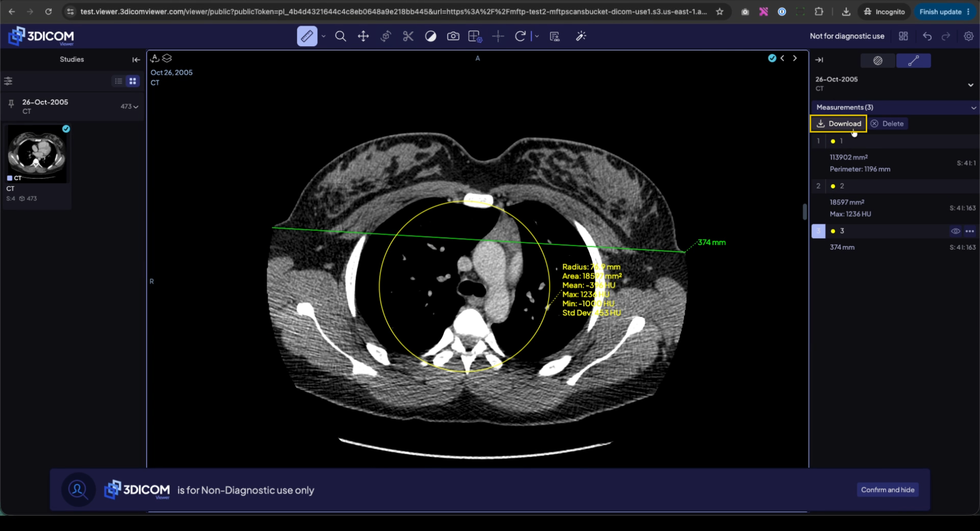Open the measurement tool options arrow
980x531 pixels.
click(324, 36)
